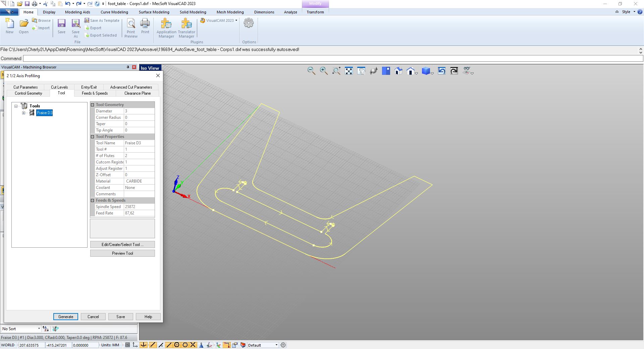Activate the Rotate view tool

point(374,71)
